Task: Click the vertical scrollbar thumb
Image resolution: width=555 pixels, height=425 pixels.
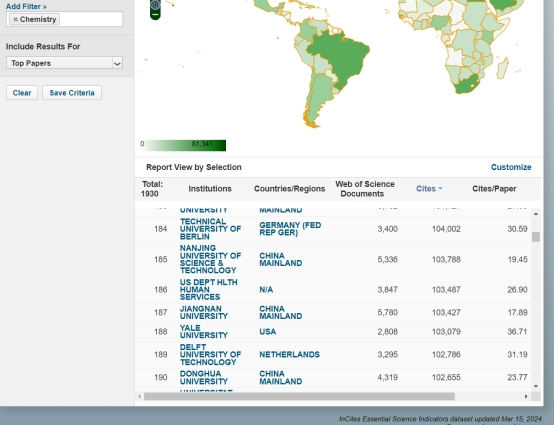Action: pos(536,237)
